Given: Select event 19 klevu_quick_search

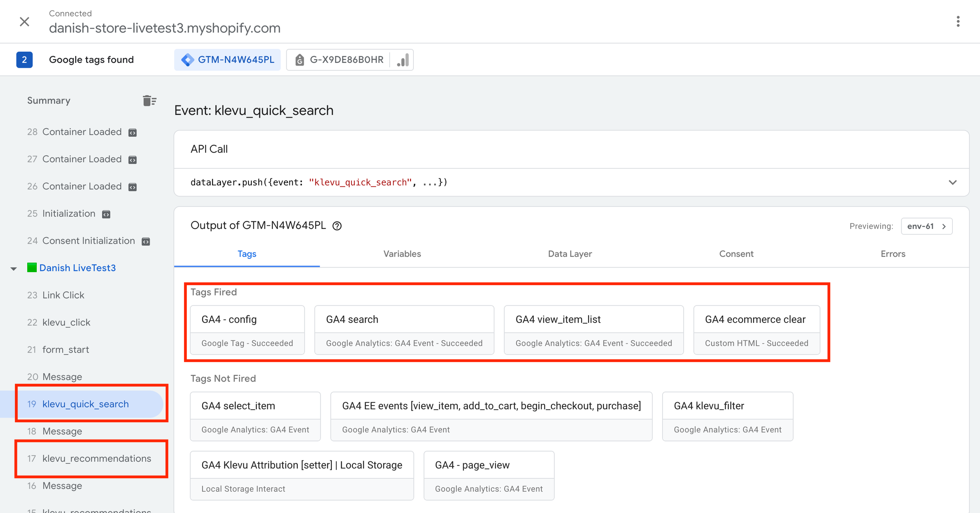Looking at the screenshot, I should click(82, 404).
